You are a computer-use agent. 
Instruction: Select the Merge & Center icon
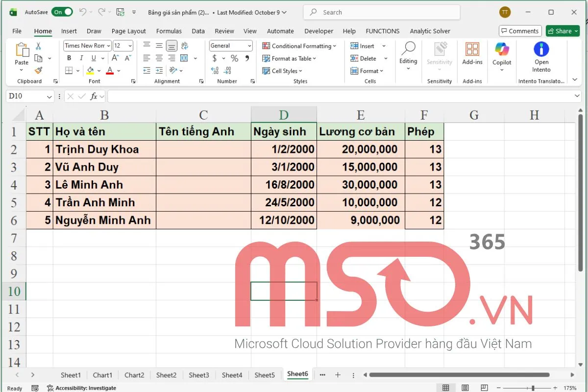184,58
